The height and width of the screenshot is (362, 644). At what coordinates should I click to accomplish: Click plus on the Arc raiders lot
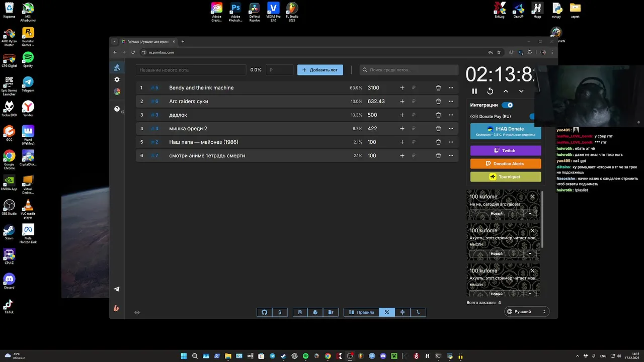(x=402, y=102)
